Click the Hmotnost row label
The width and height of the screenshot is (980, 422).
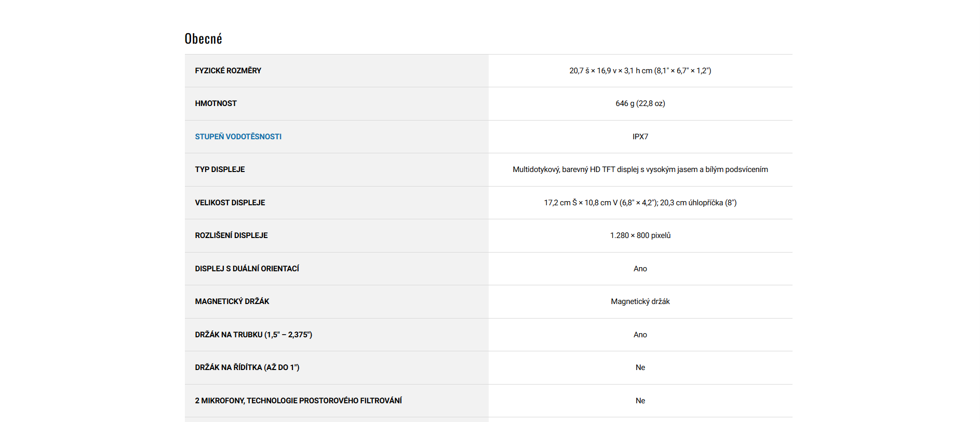click(216, 103)
